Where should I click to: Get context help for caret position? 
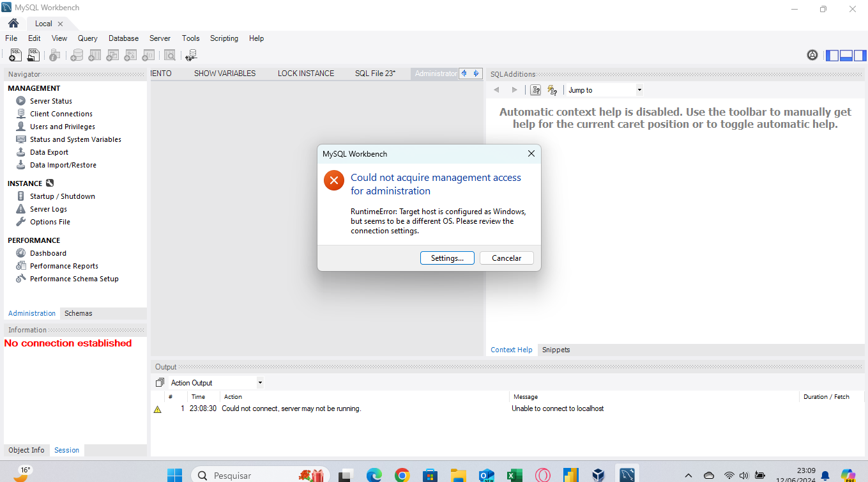coord(536,90)
